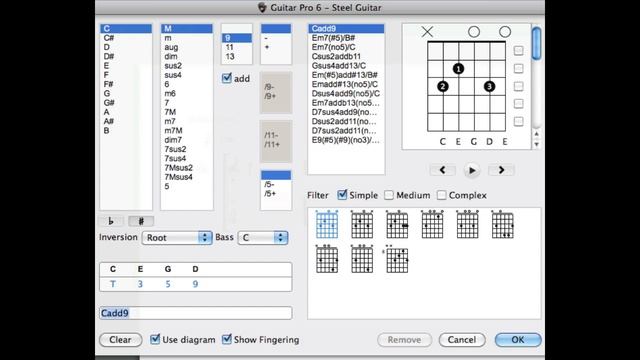Select extension 13
The height and width of the screenshot is (360, 640).
[x=237, y=57]
